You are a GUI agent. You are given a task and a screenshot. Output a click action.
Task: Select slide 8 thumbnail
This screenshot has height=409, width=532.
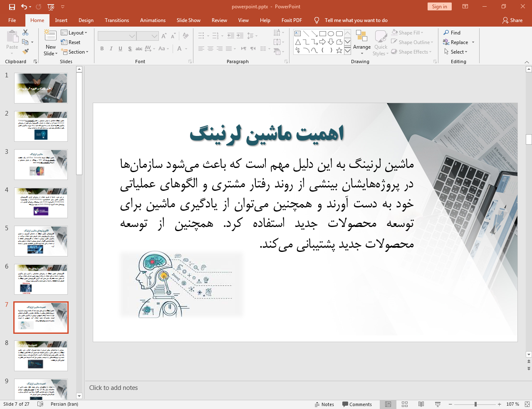tap(41, 356)
